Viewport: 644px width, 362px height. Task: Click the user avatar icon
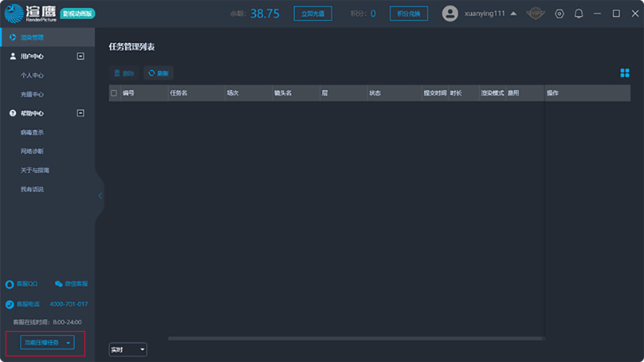[450, 14]
